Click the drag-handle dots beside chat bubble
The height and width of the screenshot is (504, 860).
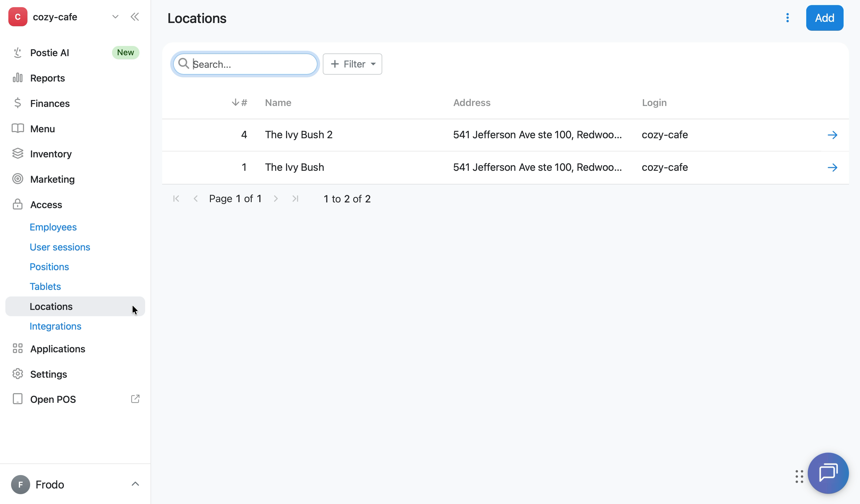pyautogui.click(x=799, y=476)
